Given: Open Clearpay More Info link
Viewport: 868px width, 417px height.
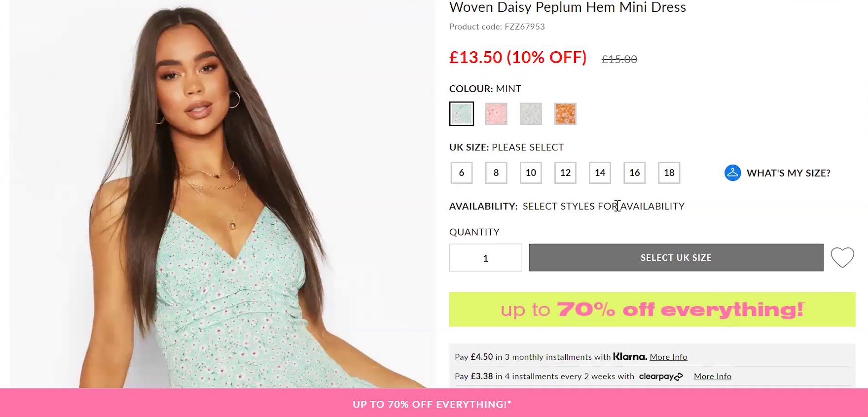Looking at the screenshot, I should click(x=712, y=377).
